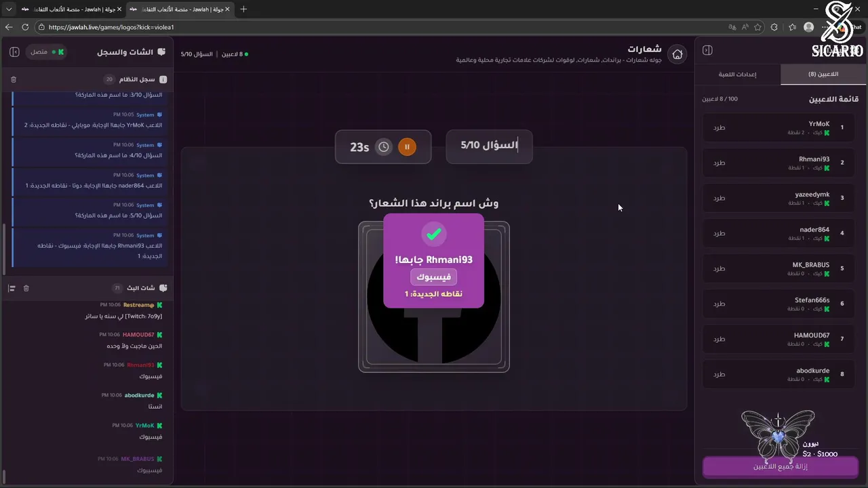Click player name yazeedymk in list
The image size is (868, 488).
click(x=812, y=195)
